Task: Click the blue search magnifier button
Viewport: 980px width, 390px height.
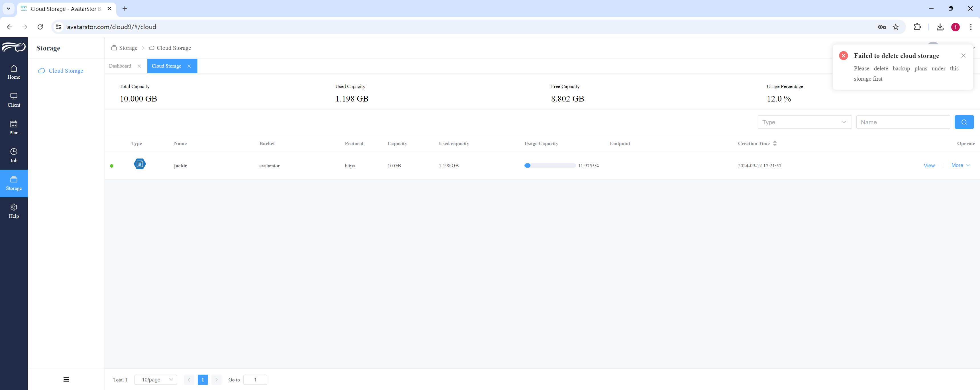Action: pyautogui.click(x=964, y=122)
